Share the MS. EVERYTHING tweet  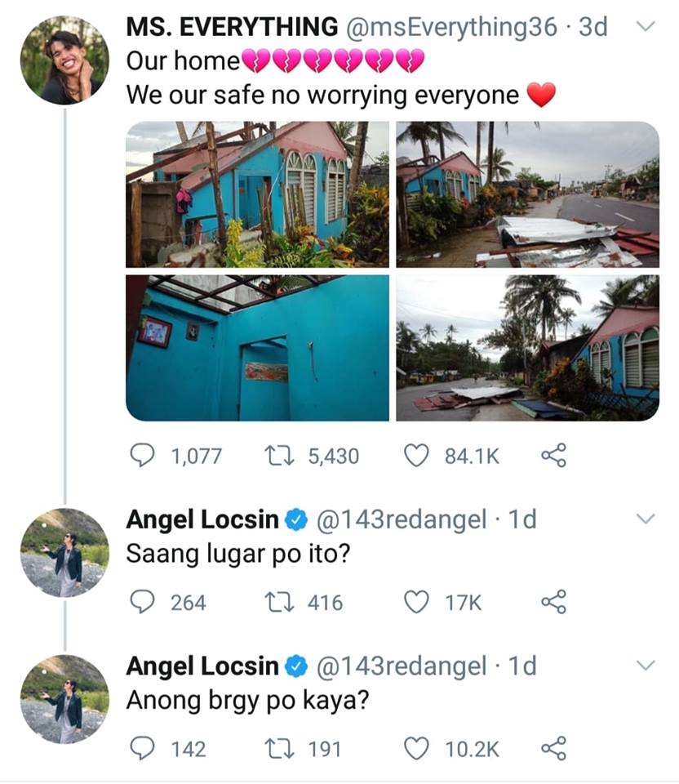553,455
